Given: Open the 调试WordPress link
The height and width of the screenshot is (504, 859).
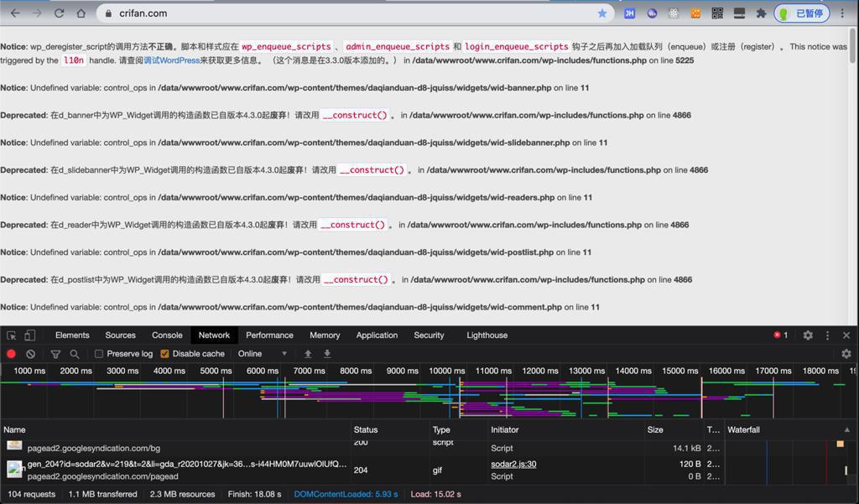Looking at the screenshot, I should tap(171, 60).
